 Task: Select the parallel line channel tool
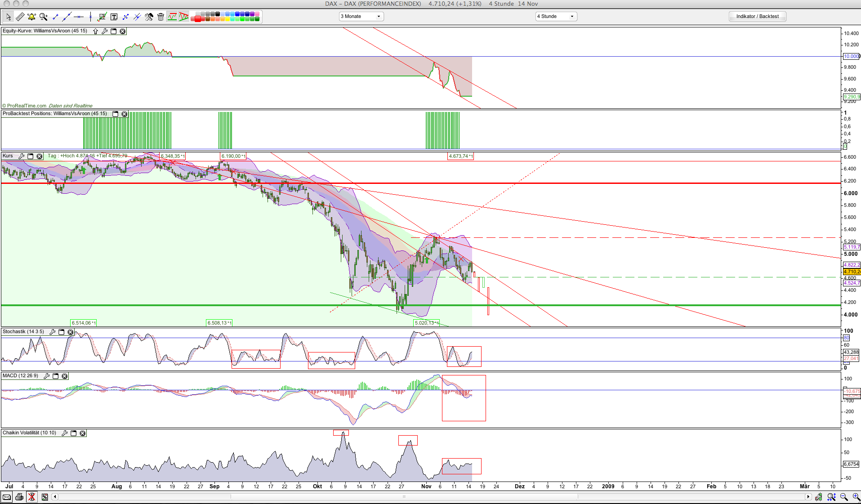137,17
